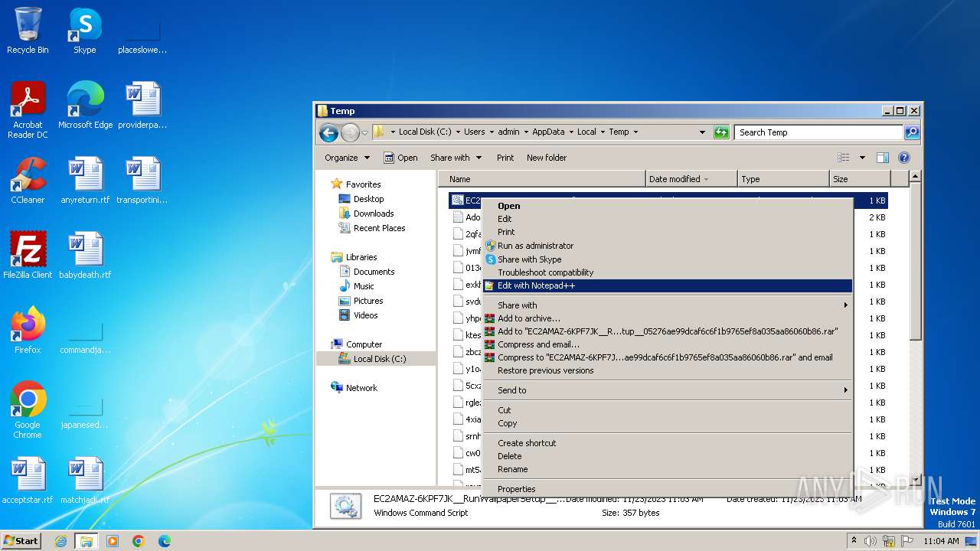Select Create shortcut entry
Screen dimensions: 980x551
point(667,443)
